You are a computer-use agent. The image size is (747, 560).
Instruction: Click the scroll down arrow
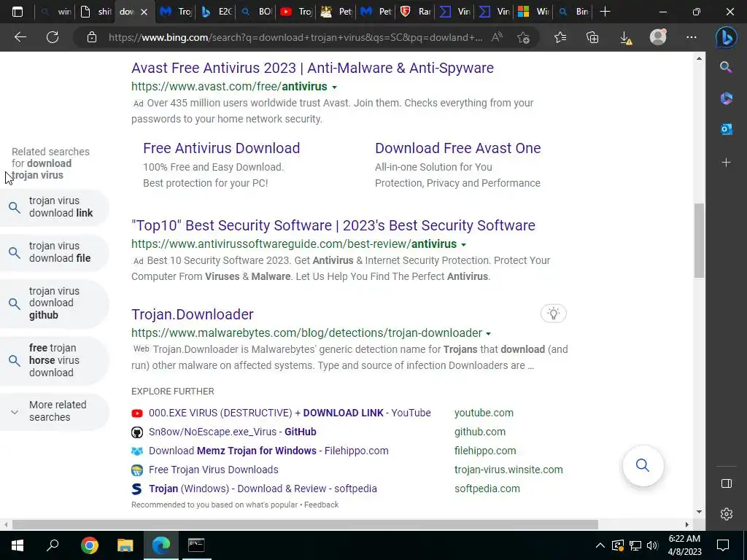click(699, 512)
